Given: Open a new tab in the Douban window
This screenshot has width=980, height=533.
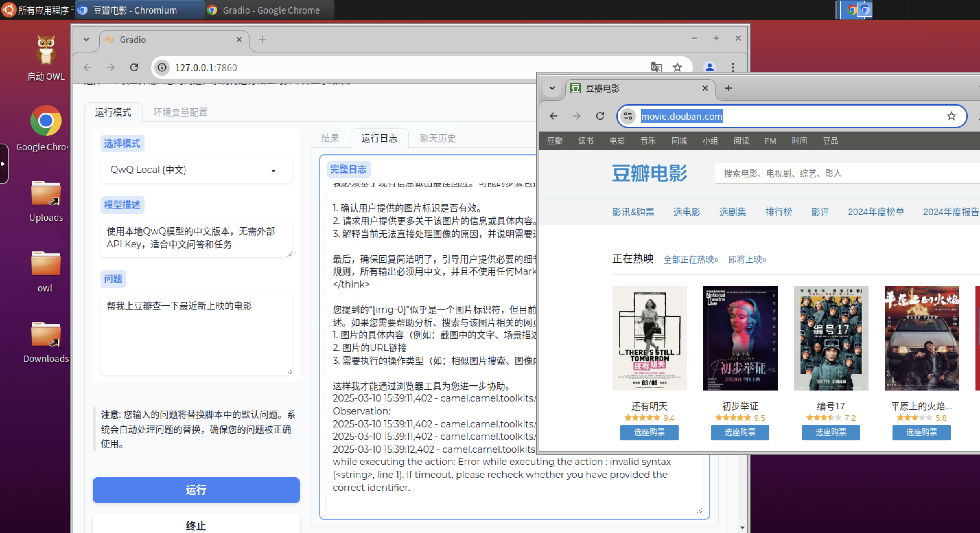Looking at the screenshot, I should pos(728,88).
